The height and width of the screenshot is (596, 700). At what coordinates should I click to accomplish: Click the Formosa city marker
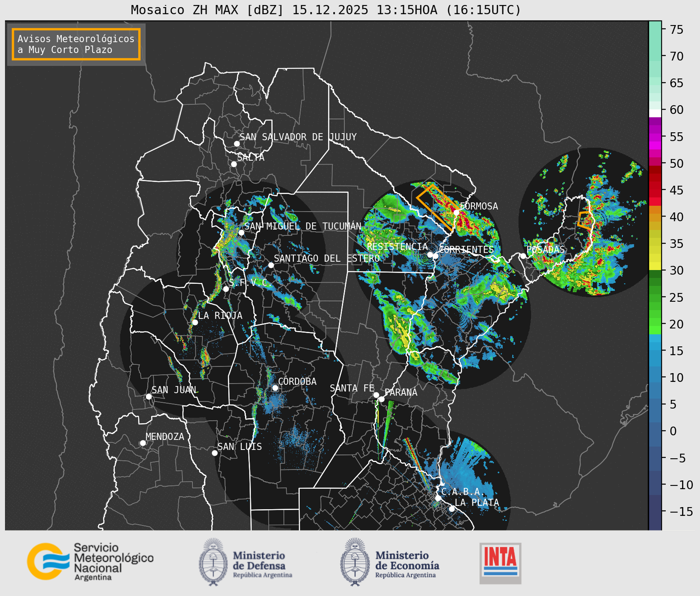pos(456,212)
